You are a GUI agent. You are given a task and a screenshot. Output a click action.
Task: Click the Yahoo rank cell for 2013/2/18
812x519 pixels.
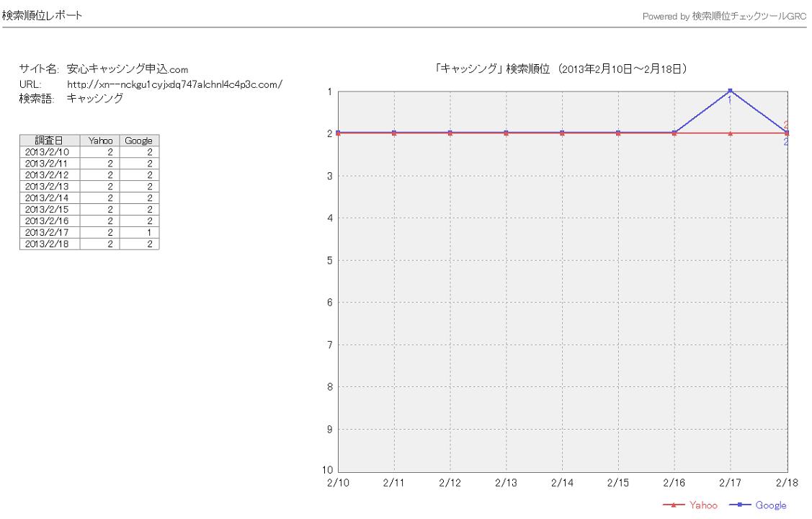coord(100,244)
